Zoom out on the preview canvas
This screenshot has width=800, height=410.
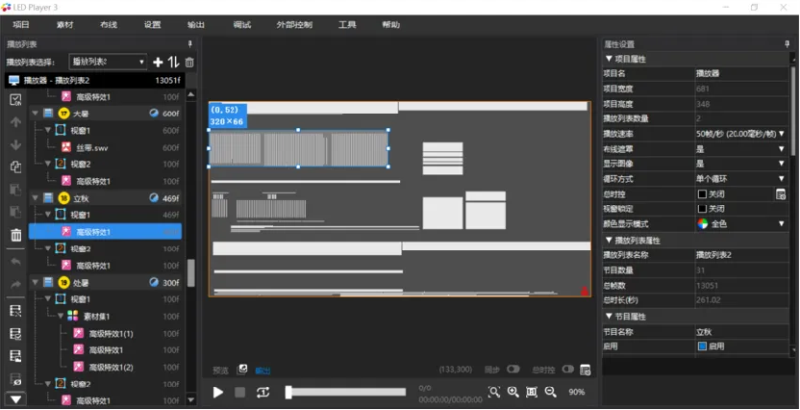click(550, 392)
